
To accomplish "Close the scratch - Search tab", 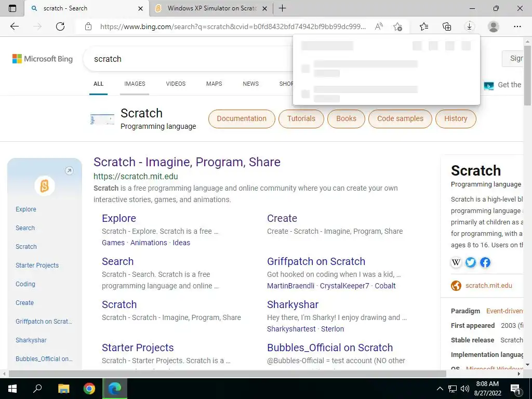I will point(140,8).
